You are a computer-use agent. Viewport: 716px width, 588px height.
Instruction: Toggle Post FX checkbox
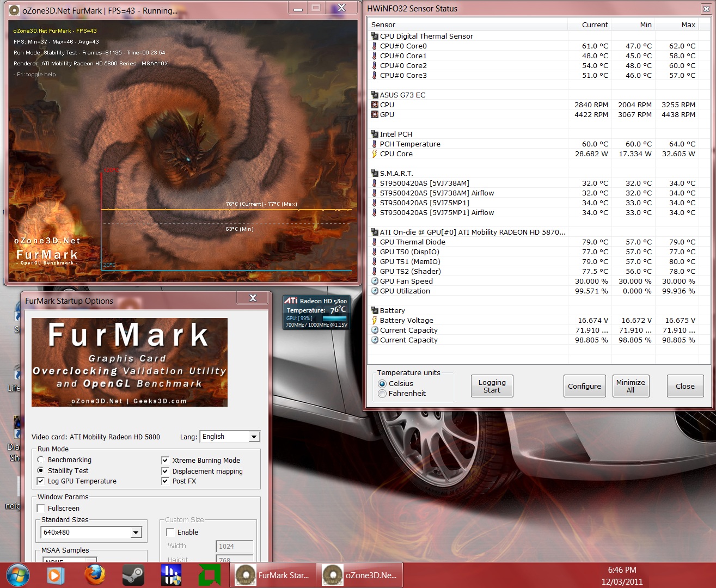point(165,481)
